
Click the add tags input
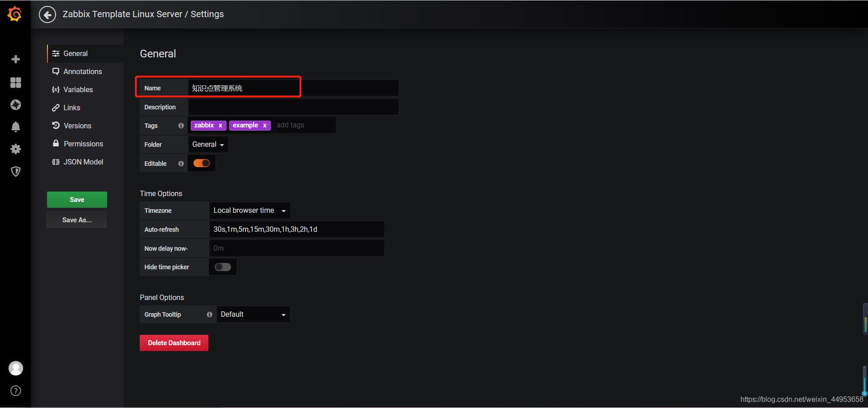[x=304, y=125]
